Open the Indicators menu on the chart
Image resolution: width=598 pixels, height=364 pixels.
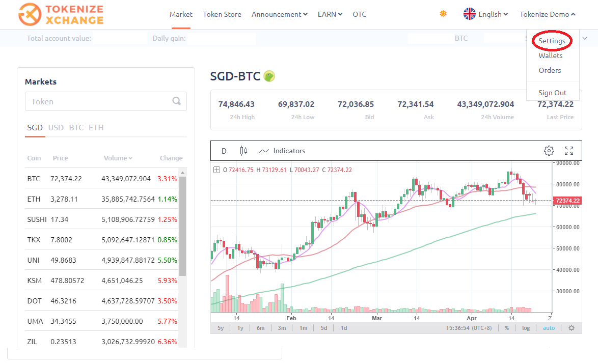(282, 151)
